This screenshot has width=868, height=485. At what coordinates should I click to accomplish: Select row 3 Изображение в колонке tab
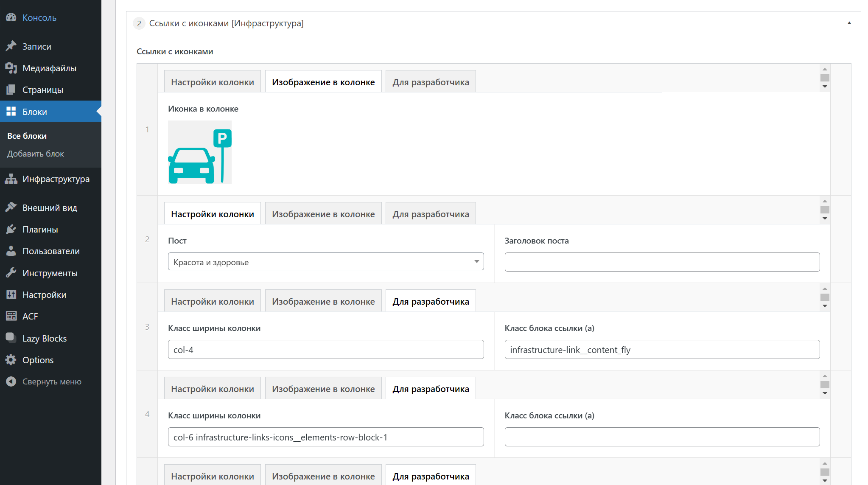click(323, 301)
